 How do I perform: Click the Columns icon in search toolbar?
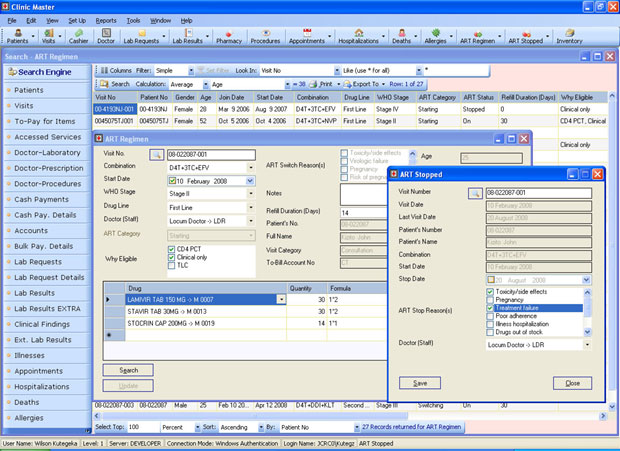[104, 71]
